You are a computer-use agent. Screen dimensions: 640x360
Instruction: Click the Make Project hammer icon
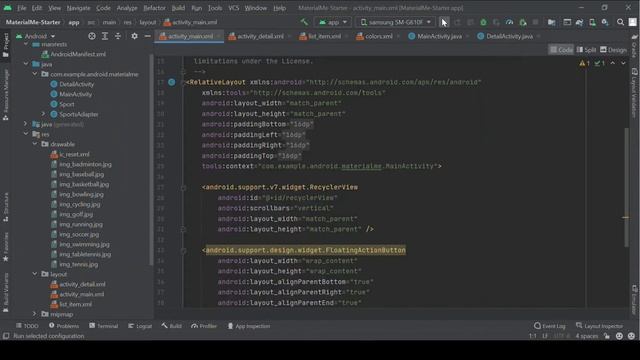tap(304, 22)
